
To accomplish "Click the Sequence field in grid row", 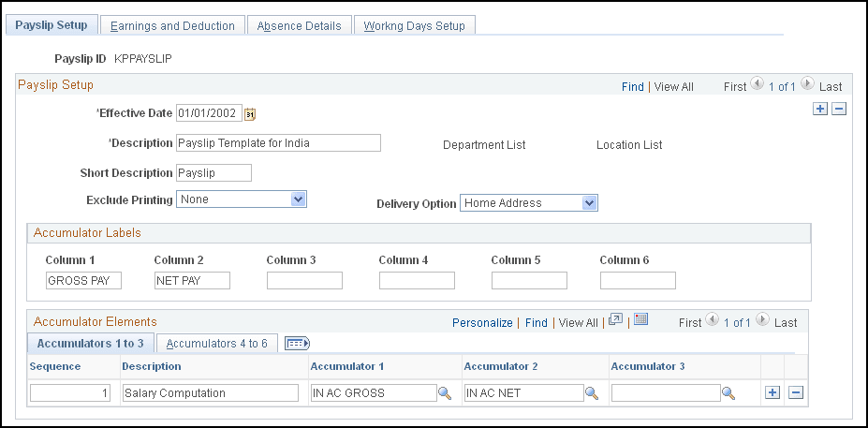I will click(x=70, y=393).
